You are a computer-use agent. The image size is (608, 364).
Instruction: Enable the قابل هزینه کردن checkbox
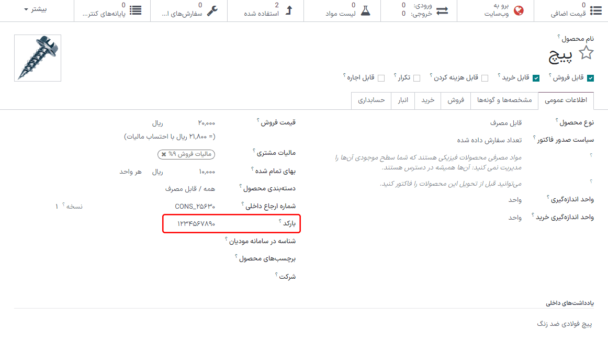point(485,78)
